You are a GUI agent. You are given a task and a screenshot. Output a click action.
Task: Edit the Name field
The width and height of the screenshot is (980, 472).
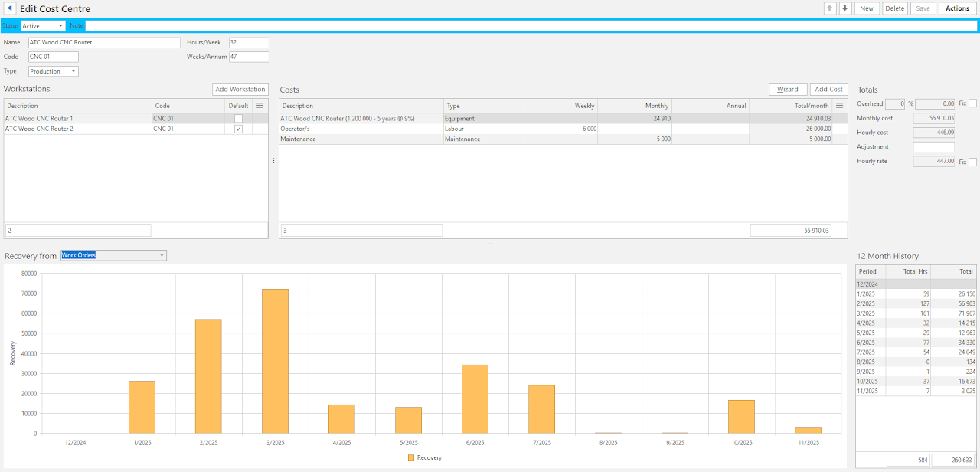104,43
